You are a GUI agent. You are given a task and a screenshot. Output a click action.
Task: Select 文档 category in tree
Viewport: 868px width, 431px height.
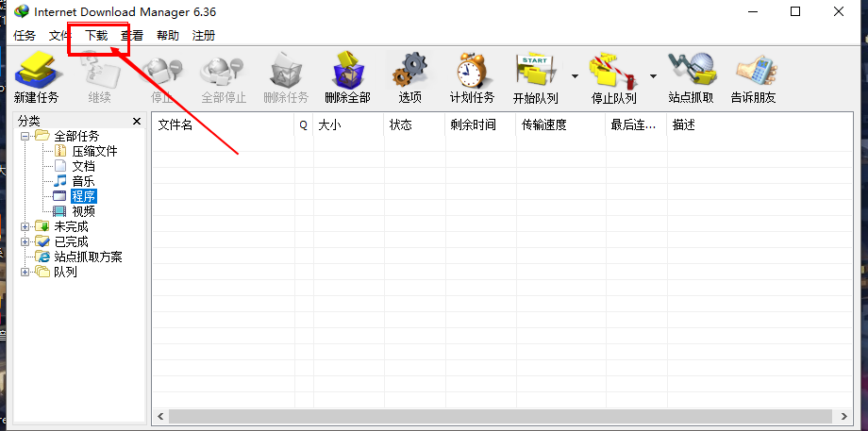pyautogui.click(x=84, y=166)
